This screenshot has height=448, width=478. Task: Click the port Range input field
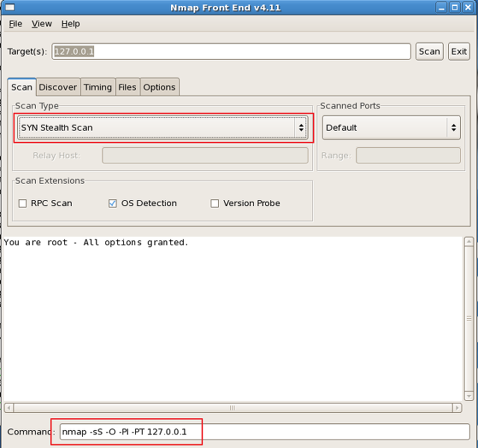(x=409, y=155)
